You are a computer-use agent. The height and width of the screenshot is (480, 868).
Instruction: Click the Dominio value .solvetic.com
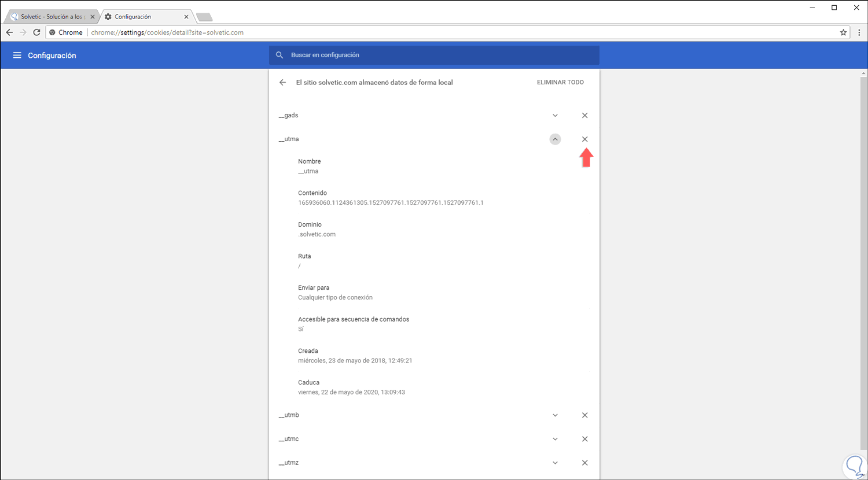(x=317, y=234)
